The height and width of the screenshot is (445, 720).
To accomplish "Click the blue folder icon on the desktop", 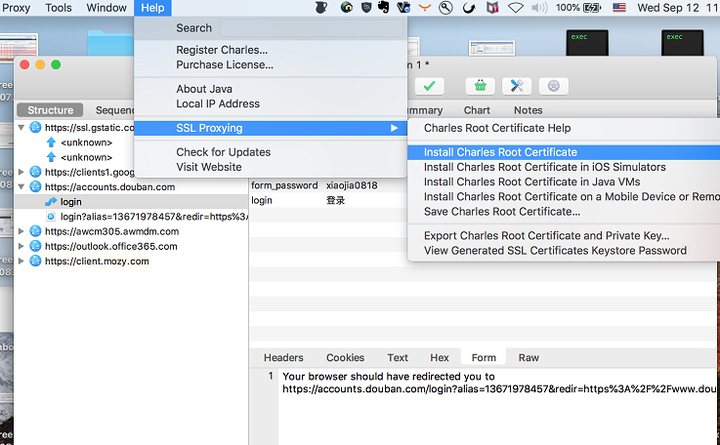I will (x=110, y=43).
